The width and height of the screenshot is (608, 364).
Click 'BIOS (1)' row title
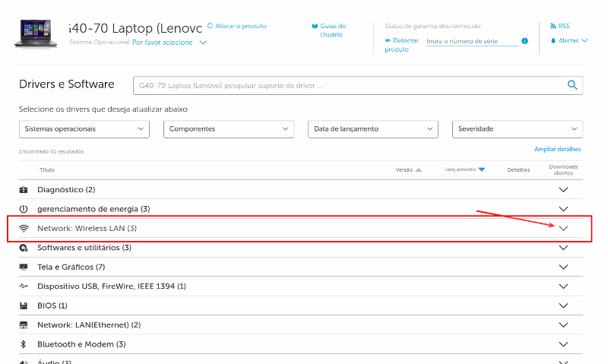[x=52, y=305]
